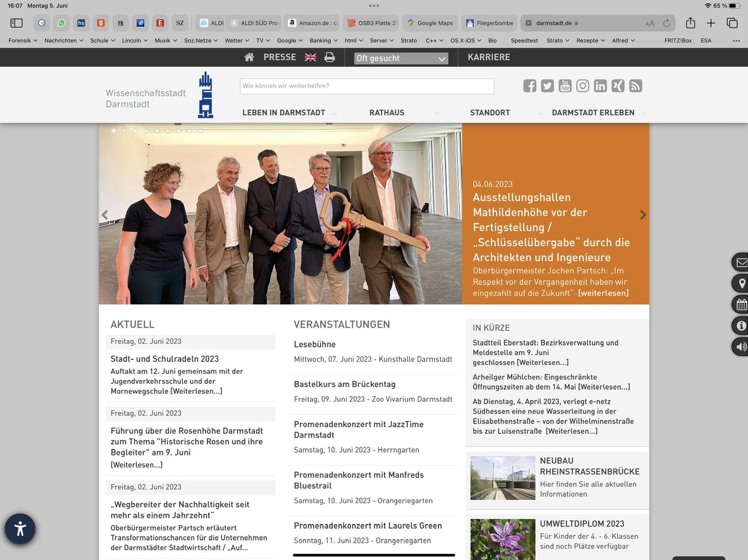Switch to the Fliegerbombe tab
The image size is (748, 560).
click(489, 23)
